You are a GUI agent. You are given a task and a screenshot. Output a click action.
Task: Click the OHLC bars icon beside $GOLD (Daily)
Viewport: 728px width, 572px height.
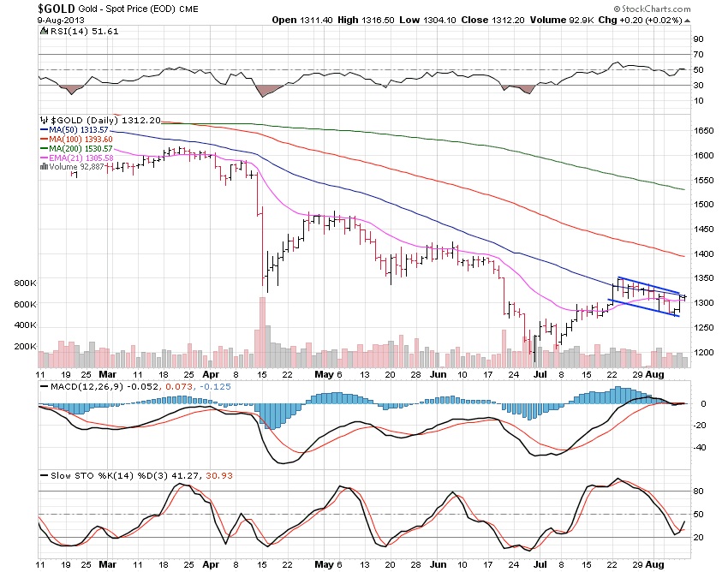[x=44, y=120]
